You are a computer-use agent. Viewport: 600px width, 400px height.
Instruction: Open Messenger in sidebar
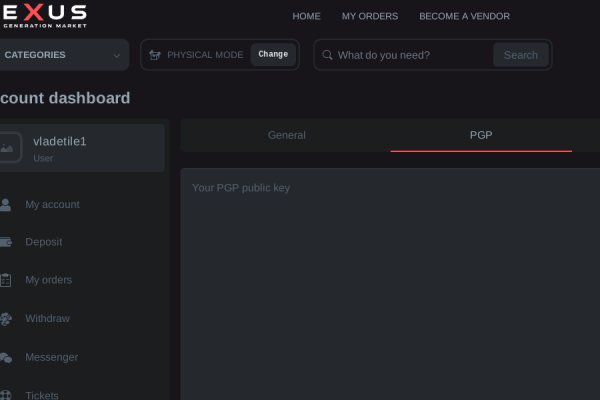[52, 358]
